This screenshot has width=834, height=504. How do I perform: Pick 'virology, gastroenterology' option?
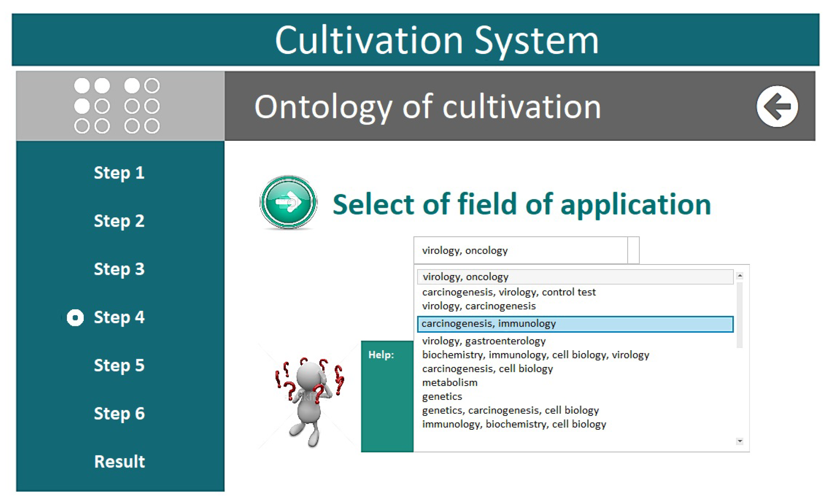click(x=484, y=341)
